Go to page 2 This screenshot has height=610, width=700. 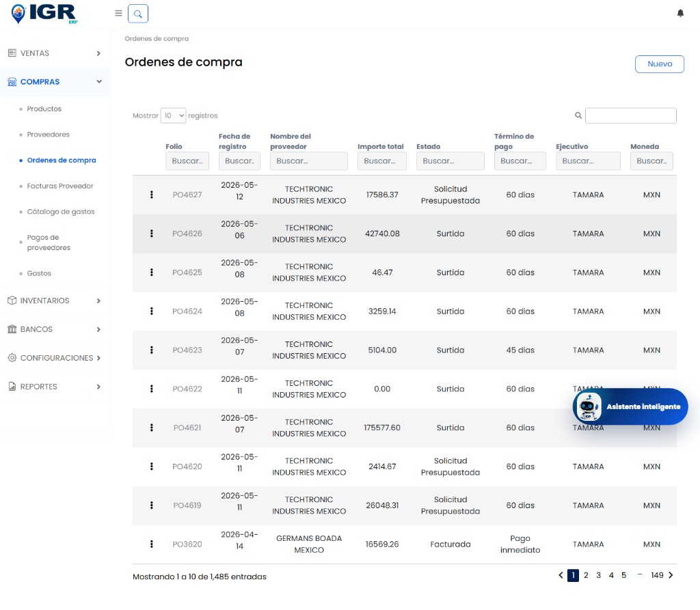[x=586, y=575]
